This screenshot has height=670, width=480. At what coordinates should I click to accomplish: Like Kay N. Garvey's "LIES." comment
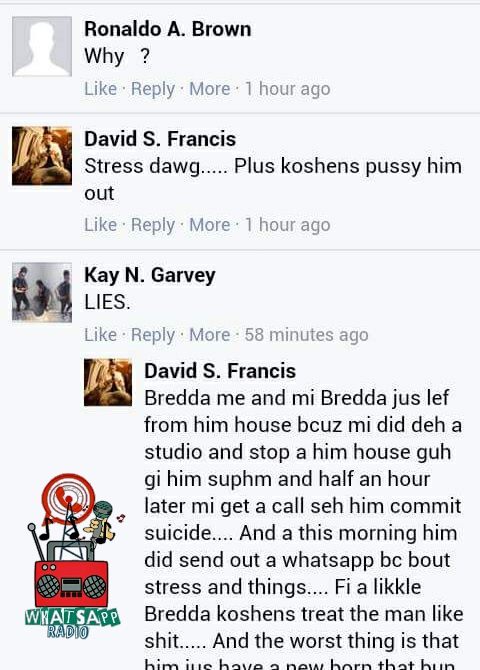pos(100,335)
